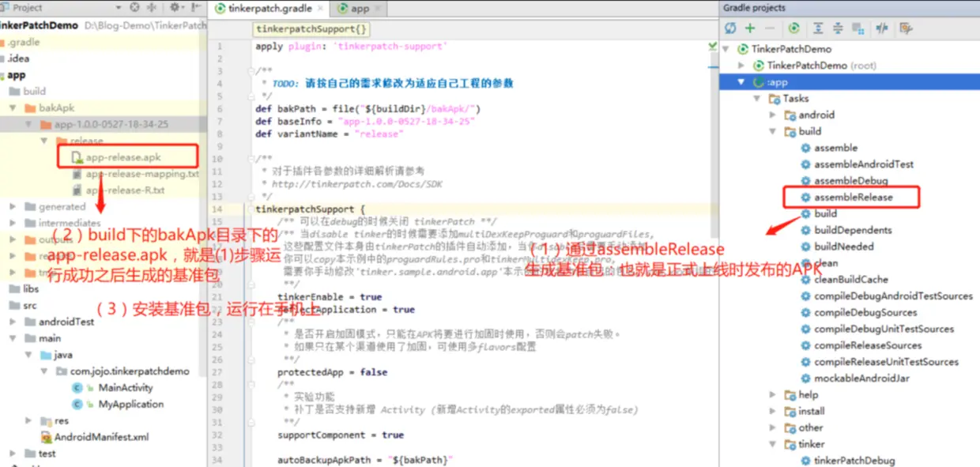Expand the android tasks group

[773, 115]
